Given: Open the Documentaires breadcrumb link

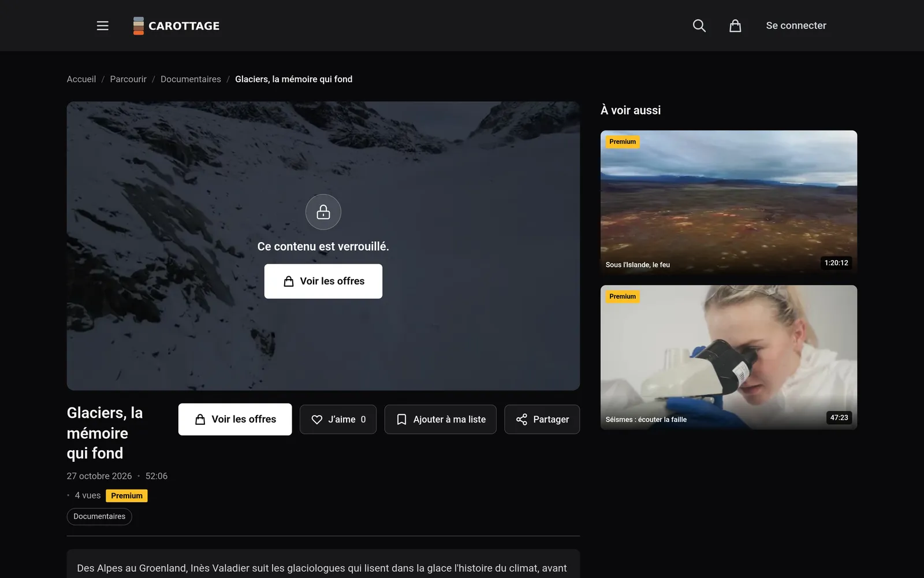Looking at the screenshot, I should click(191, 79).
